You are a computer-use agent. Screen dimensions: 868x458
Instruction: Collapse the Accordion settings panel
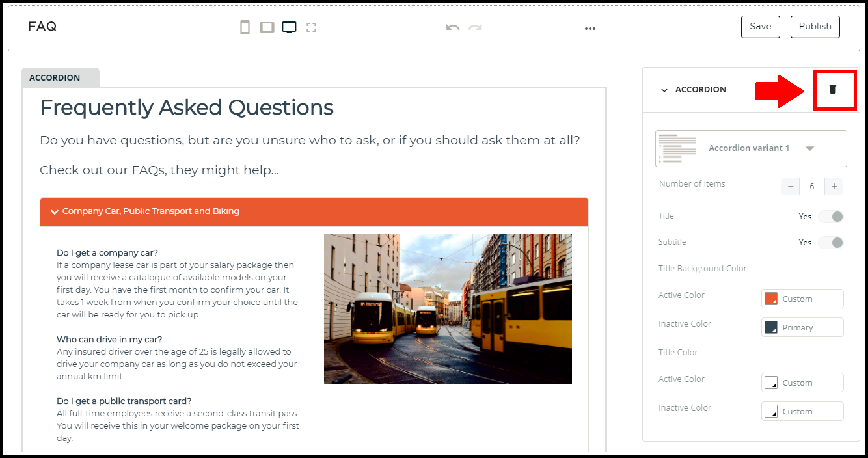[x=664, y=90]
